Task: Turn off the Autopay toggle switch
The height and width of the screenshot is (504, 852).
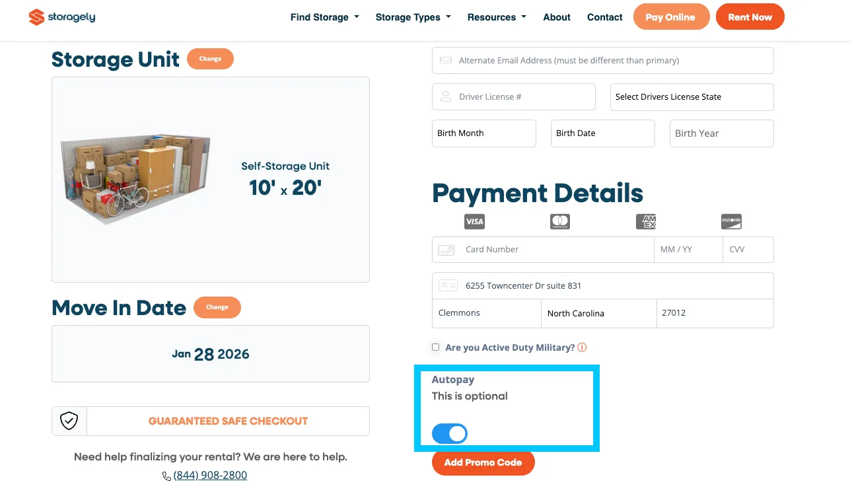Action: (x=450, y=433)
